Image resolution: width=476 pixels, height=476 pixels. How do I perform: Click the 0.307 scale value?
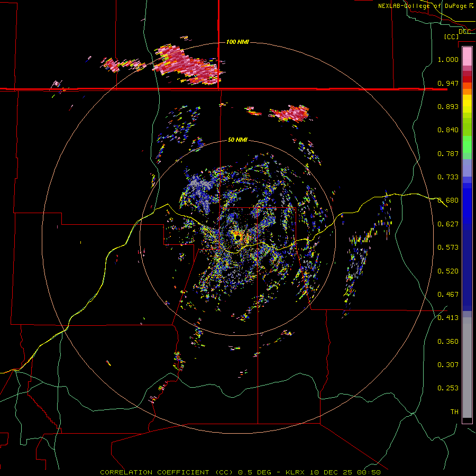point(448,365)
